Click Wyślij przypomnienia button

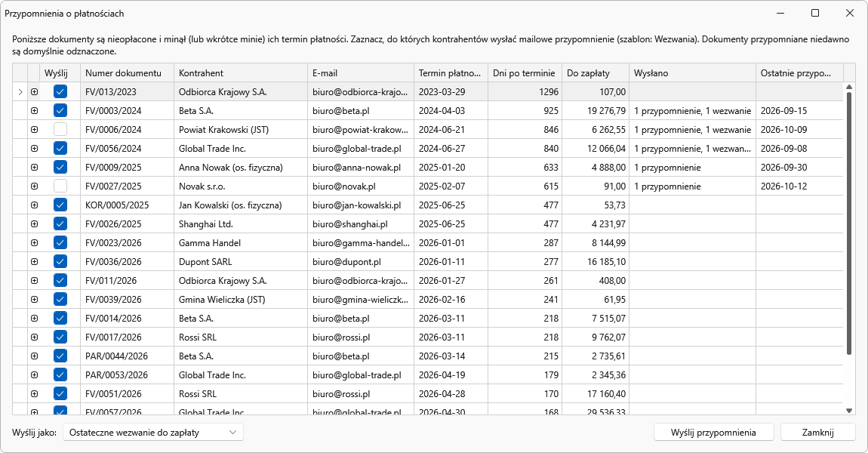[x=713, y=433]
